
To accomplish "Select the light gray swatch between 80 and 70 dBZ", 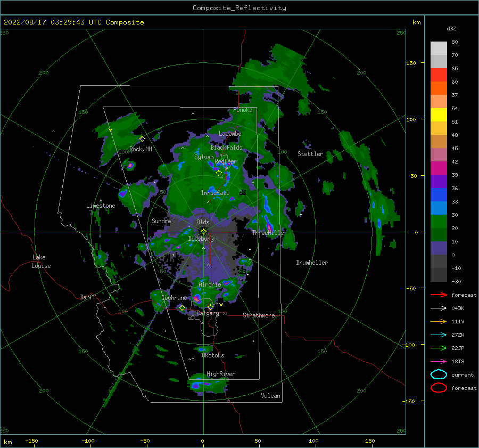I will pyautogui.click(x=439, y=48).
